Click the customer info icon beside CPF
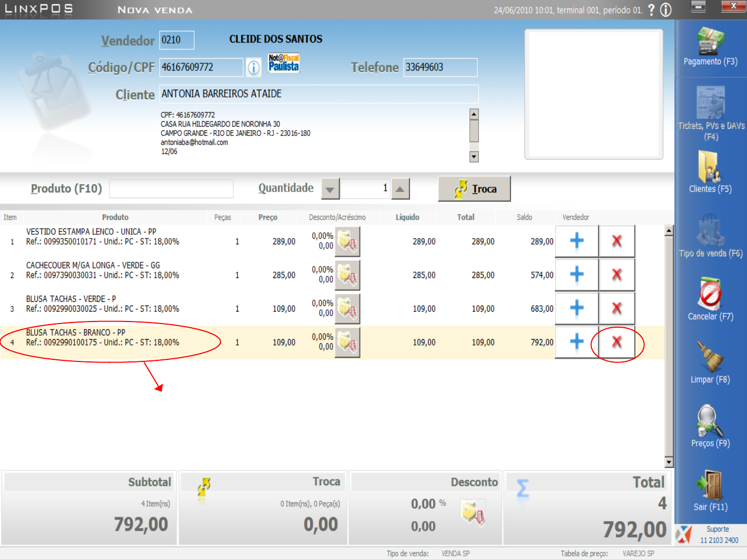Viewport: 747px width, 560px height. tap(254, 67)
